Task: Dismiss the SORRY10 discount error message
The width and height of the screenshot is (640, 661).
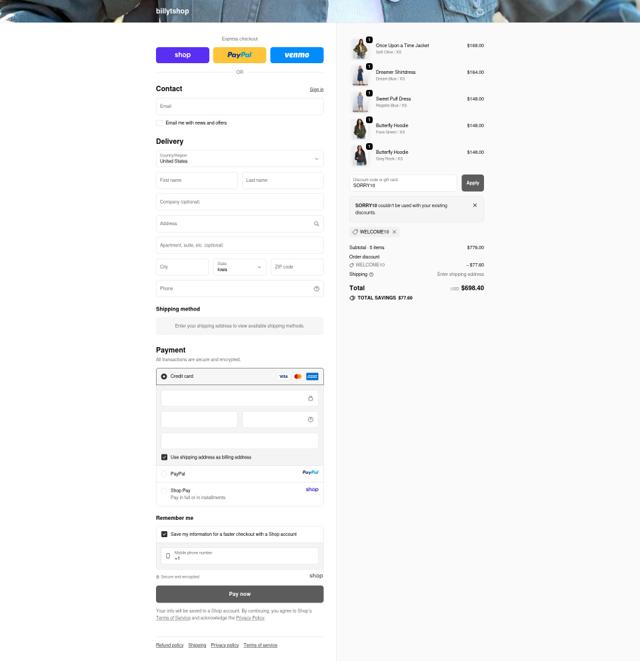Action: [475, 205]
